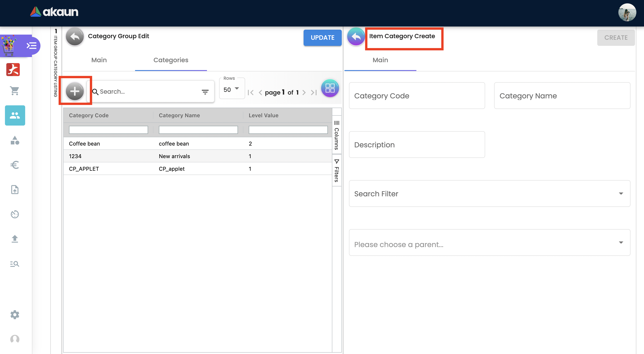Screen dimensions: 644x354
Task: Open the shopping cart sidebar icon
Action: pyautogui.click(x=15, y=91)
